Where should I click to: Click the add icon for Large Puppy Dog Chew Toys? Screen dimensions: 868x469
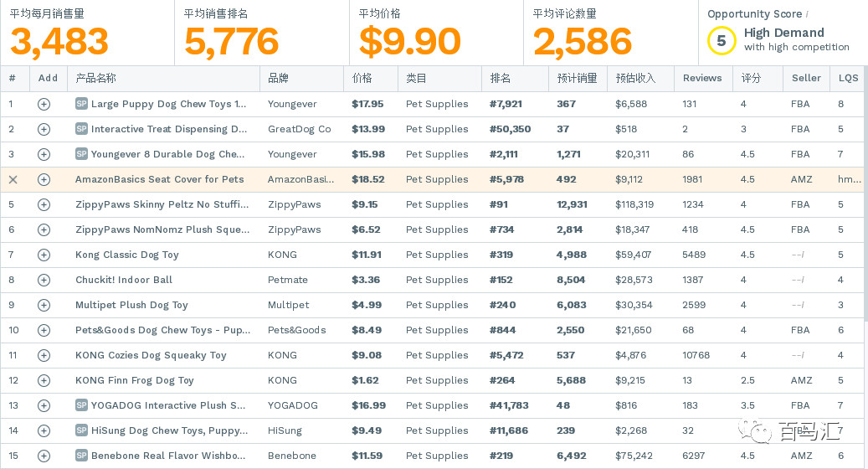coord(44,105)
